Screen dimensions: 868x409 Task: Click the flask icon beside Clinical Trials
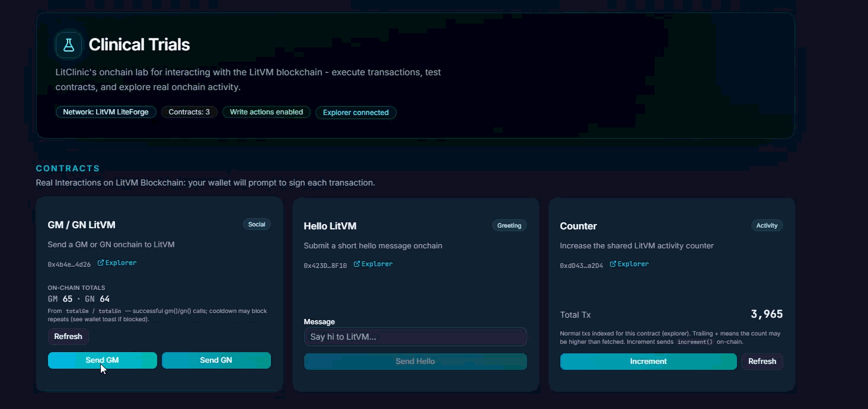(69, 45)
